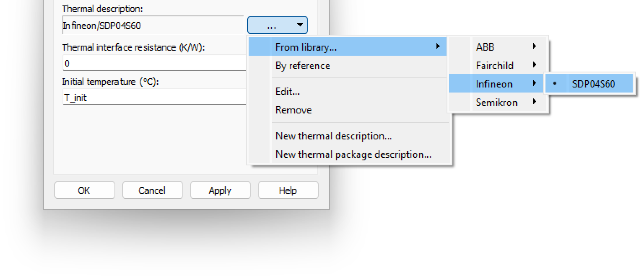Click the Thermal interface resistance field

(154, 64)
